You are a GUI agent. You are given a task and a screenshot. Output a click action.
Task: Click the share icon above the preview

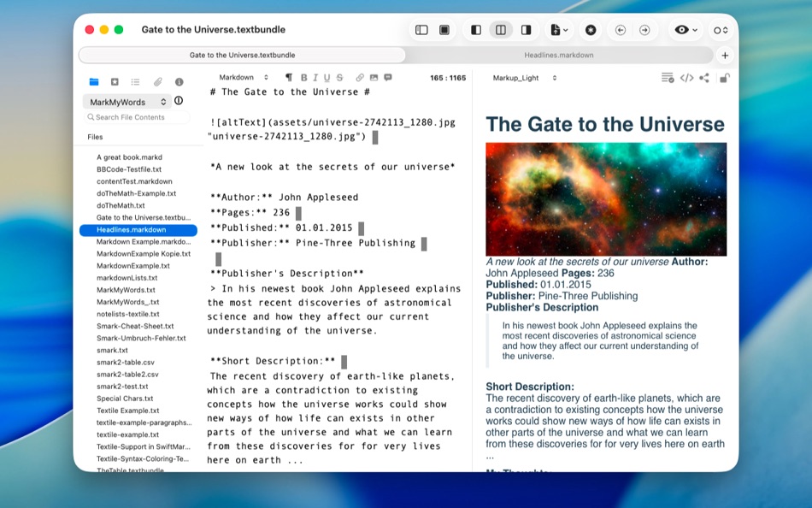tap(703, 77)
